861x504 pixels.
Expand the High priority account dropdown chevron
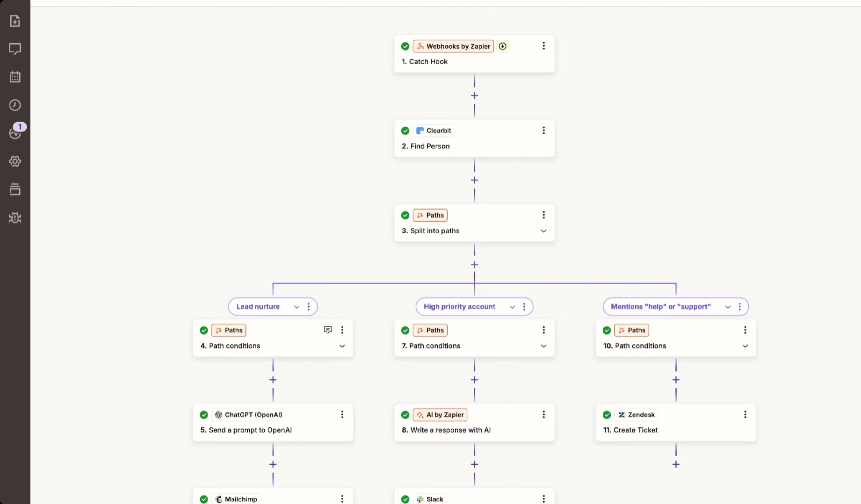tap(512, 307)
